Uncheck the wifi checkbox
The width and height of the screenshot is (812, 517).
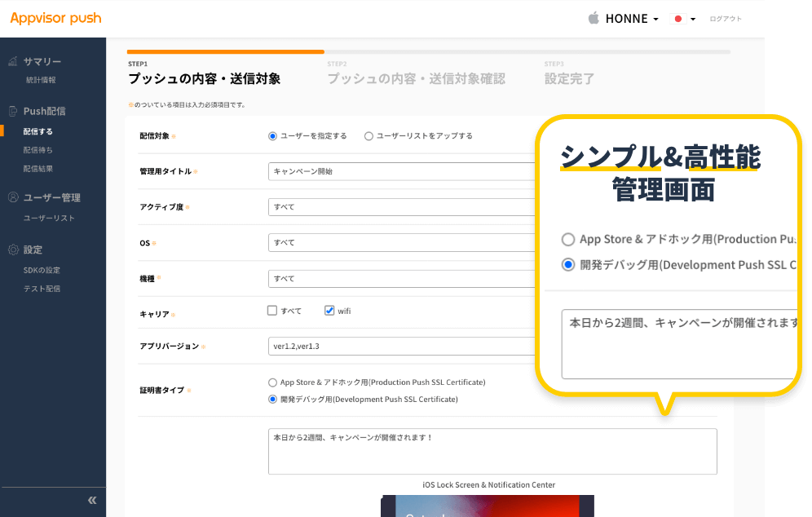click(x=329, y=311)
